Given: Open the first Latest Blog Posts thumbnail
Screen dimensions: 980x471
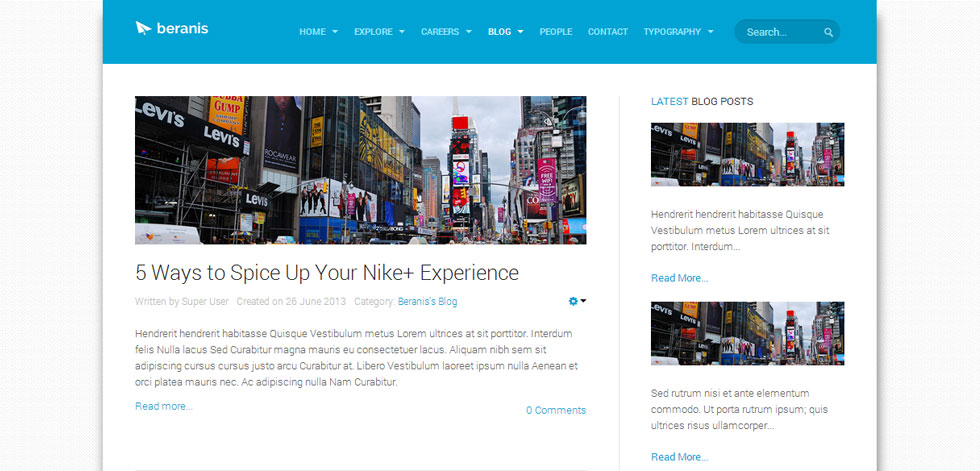Looking at the screenshot, I should 748,154.
